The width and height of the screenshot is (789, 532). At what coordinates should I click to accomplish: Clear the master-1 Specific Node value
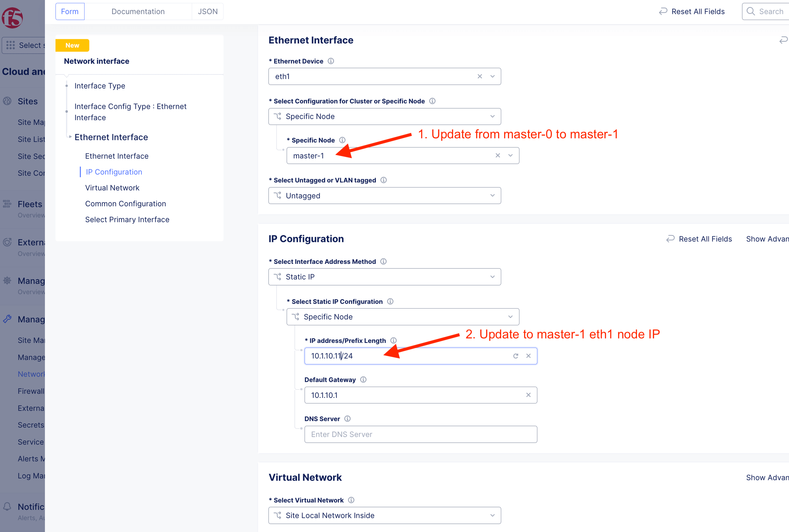pos(498,155)
